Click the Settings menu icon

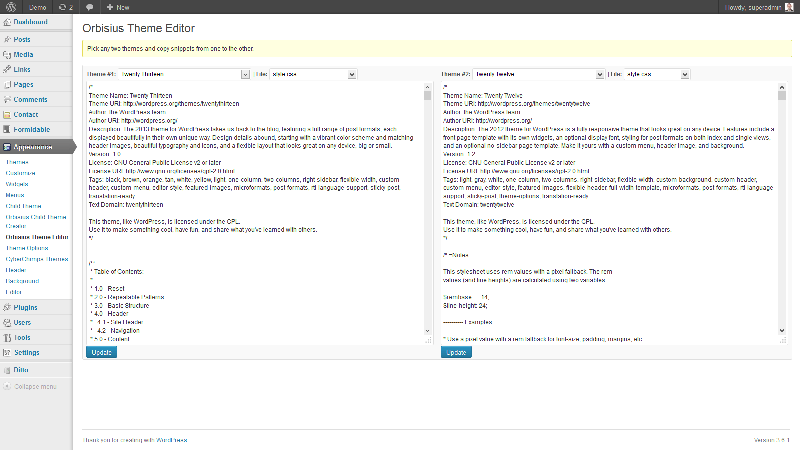7,353
